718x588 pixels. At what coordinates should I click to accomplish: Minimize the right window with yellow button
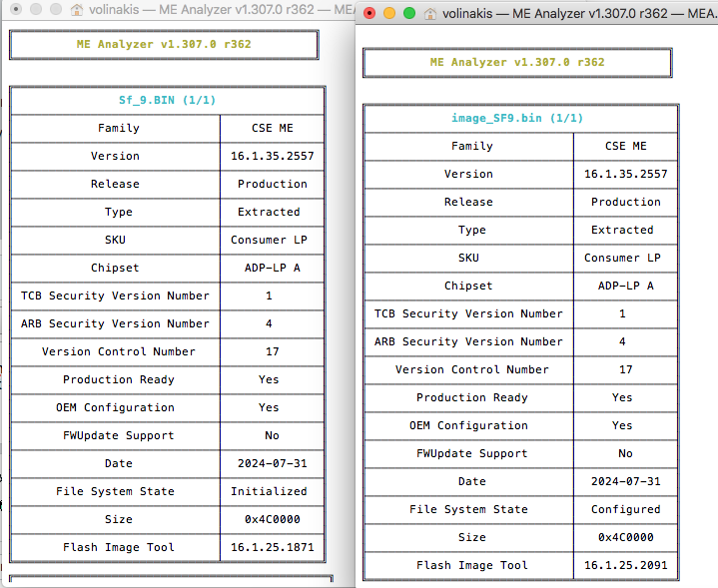[389, 13]
